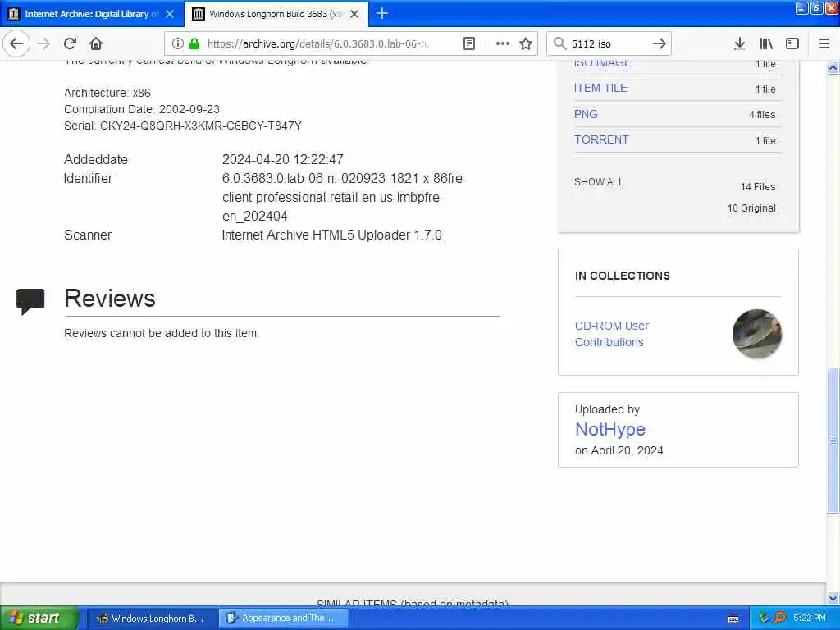840x630 pixels.
Task: Click the green secure connection padlock
Action: point(194,43)
